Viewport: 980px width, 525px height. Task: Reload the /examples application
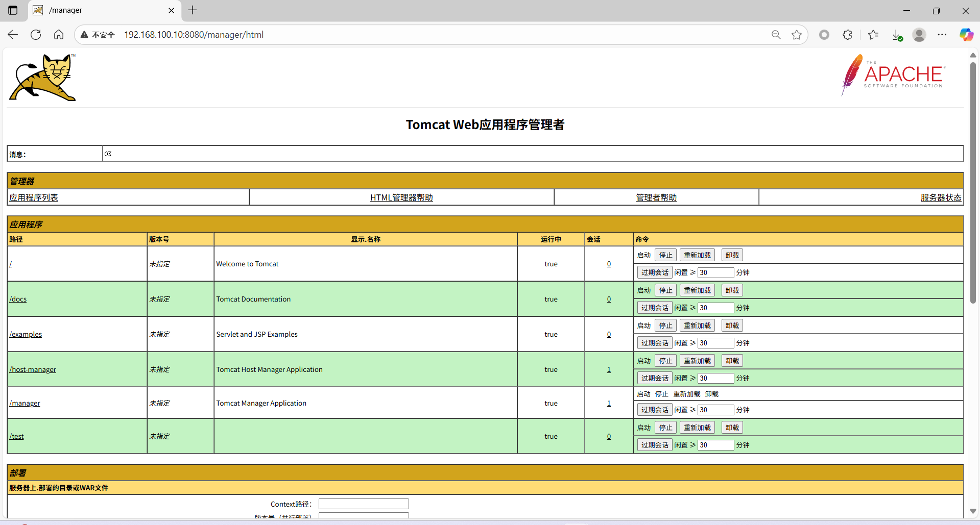click(x=697, y=326)
